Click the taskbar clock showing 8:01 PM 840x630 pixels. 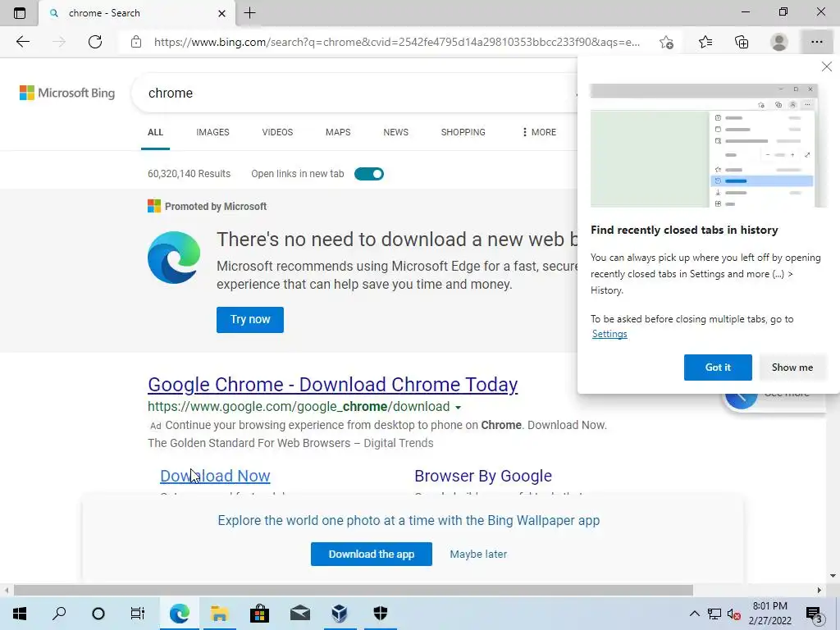pyautogui.click(x=770, y=614)
